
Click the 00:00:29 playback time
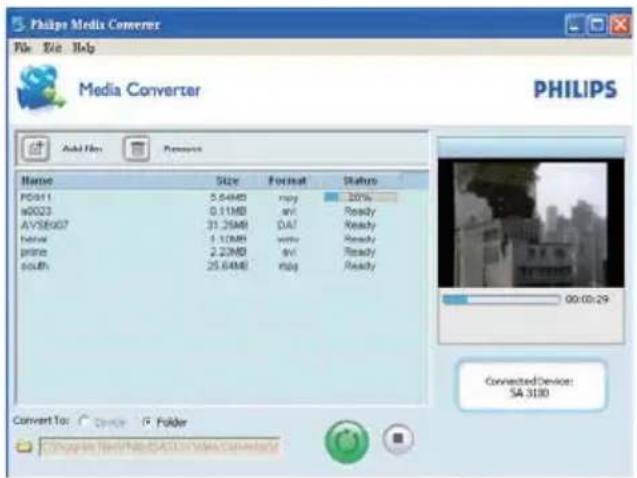pos(587,299)
